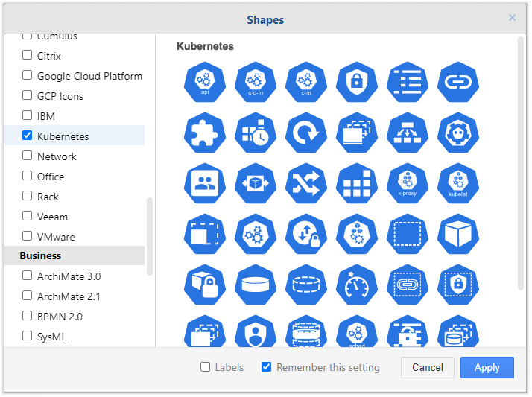Screen dimensions: 532x397
Task: Select the Kubernetes api icon
Action: click(x=205, y=82)
